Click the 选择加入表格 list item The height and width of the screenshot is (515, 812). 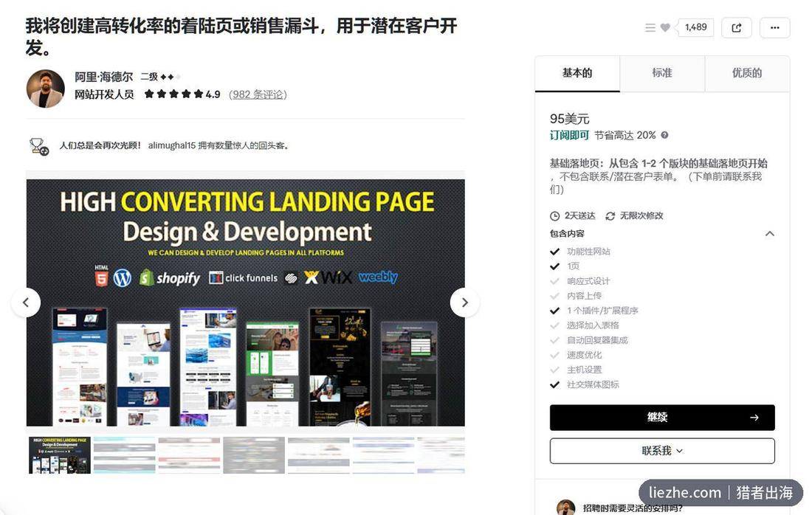click(593, 325)
